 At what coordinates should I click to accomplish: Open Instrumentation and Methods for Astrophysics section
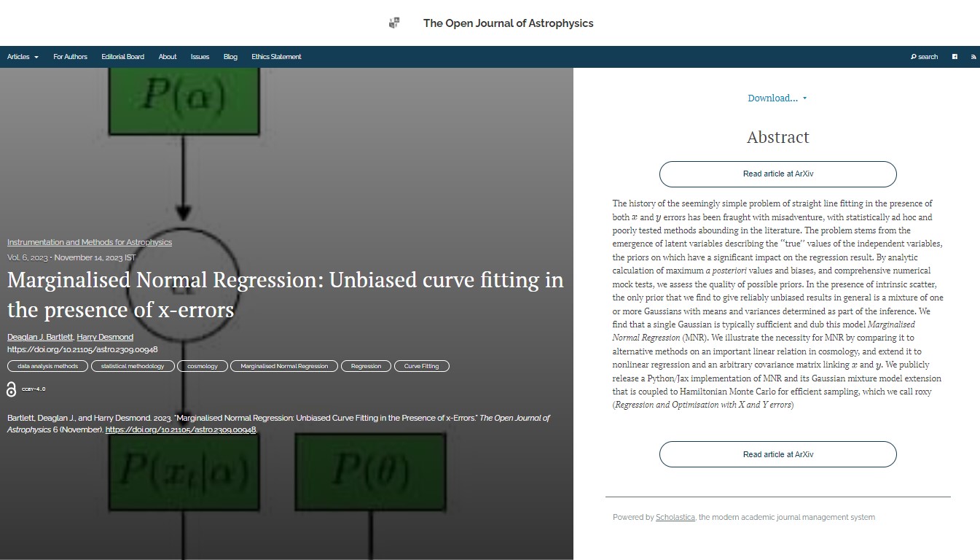click(90, 242)
